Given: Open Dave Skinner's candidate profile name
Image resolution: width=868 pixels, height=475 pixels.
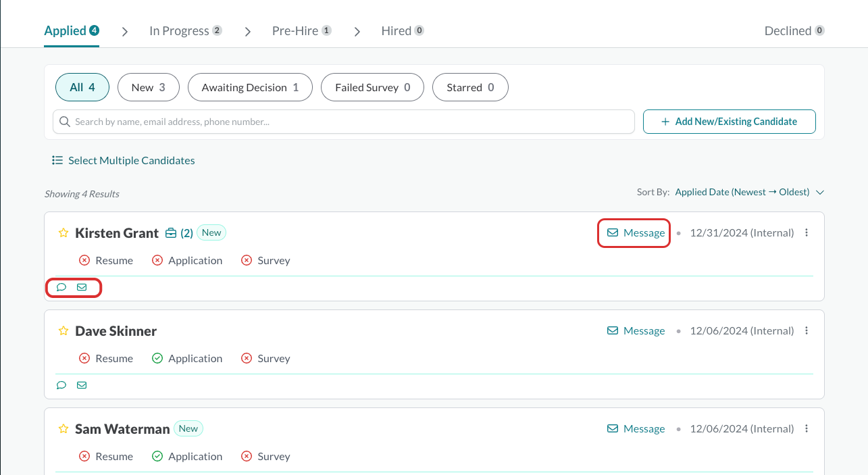Looking at the screenshot, I should coord(116,331).
